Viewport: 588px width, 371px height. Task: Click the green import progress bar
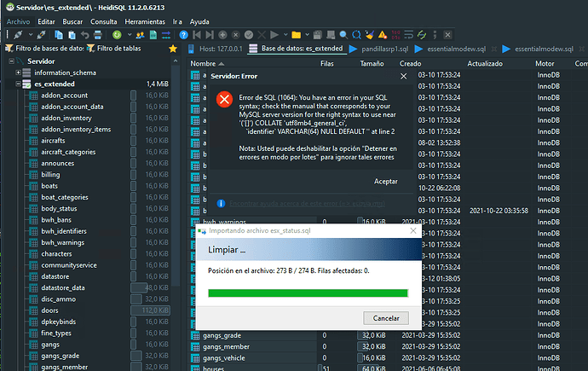[x=308, y=293]
